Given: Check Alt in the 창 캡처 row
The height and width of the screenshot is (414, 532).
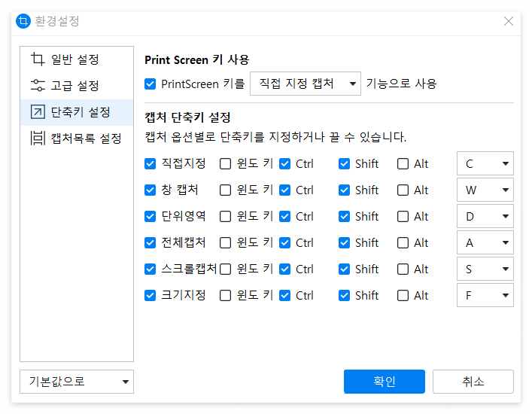Looking at the screenshot, I should click(403, 190).
